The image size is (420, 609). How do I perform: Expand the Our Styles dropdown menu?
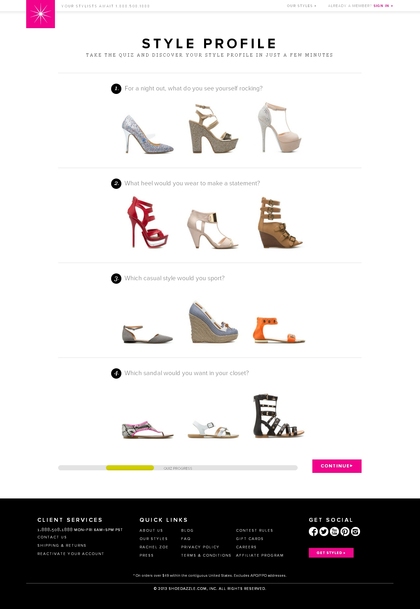301,6
